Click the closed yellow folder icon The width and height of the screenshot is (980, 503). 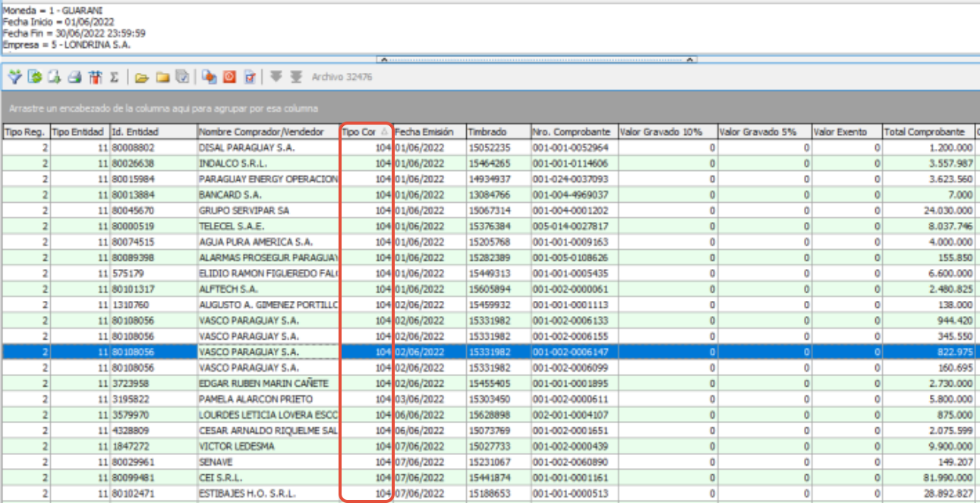162,77
